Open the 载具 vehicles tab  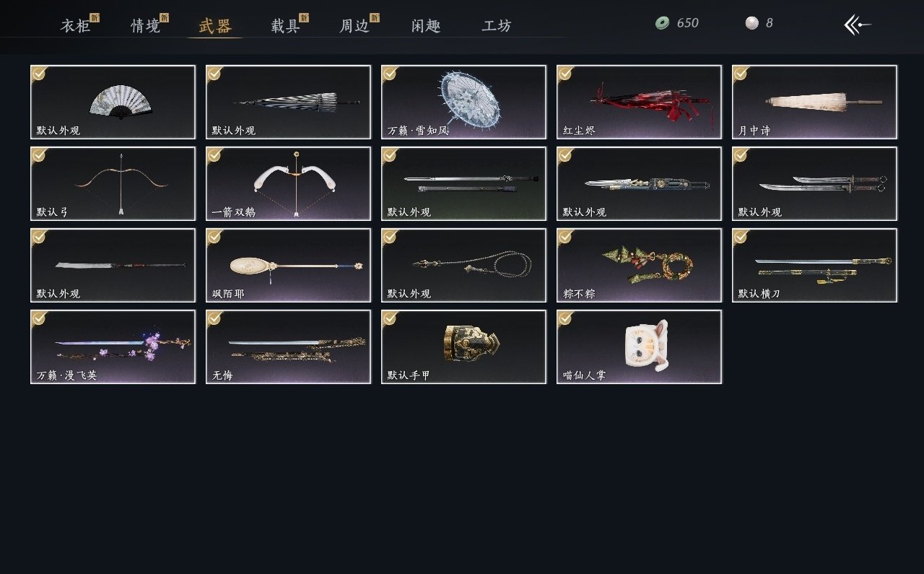click(286, 26)
